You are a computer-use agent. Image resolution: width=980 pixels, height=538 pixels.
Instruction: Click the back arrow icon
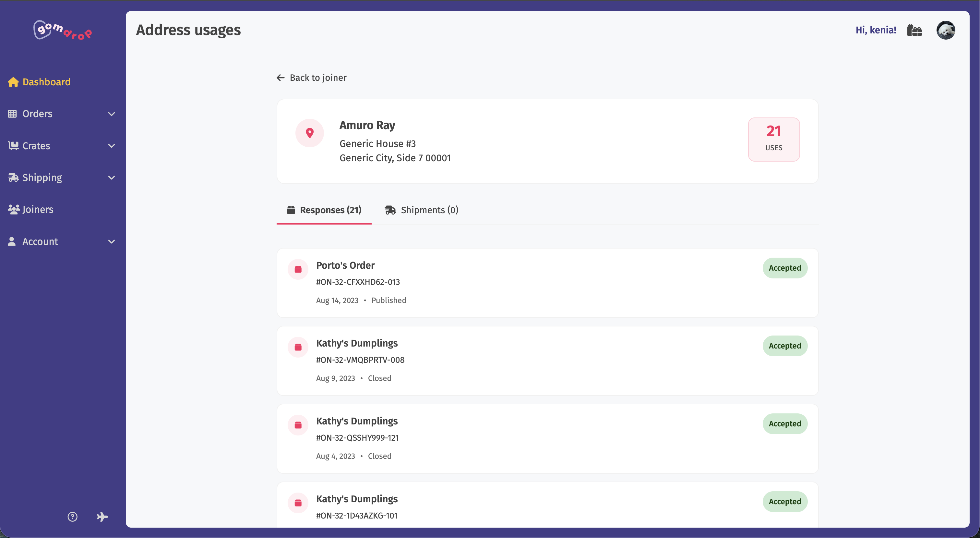(281, 78)
